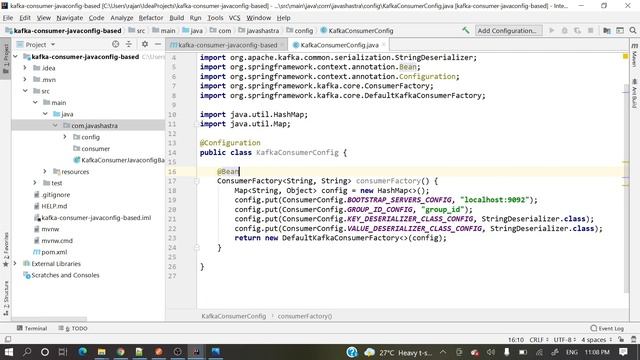
Task: Click the read-only lock icon in status bar
Action: pyautogui.click(x=621, y=340)
